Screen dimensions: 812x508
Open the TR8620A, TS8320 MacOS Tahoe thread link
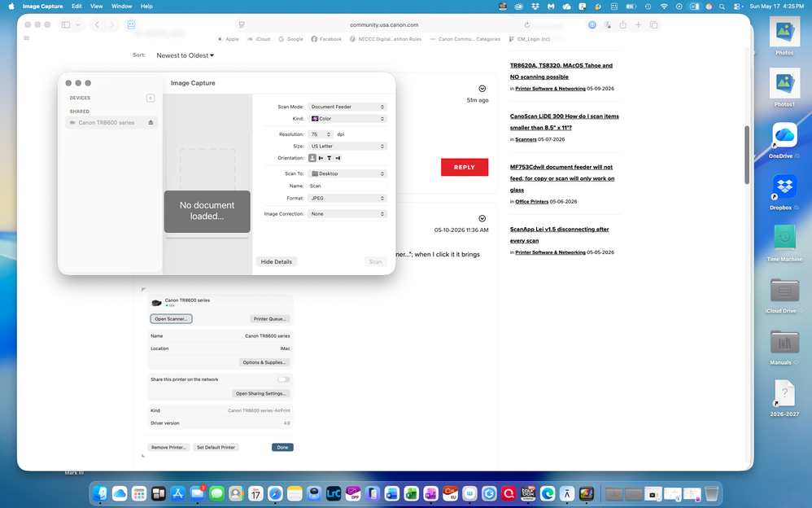click(561, 71)
